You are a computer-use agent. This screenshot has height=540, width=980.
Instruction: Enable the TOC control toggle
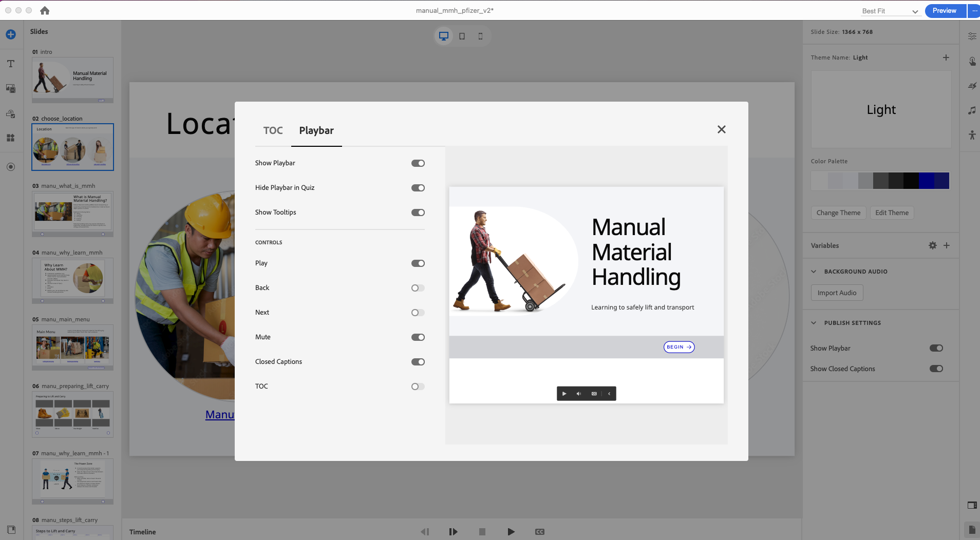(x=418, y=386)
